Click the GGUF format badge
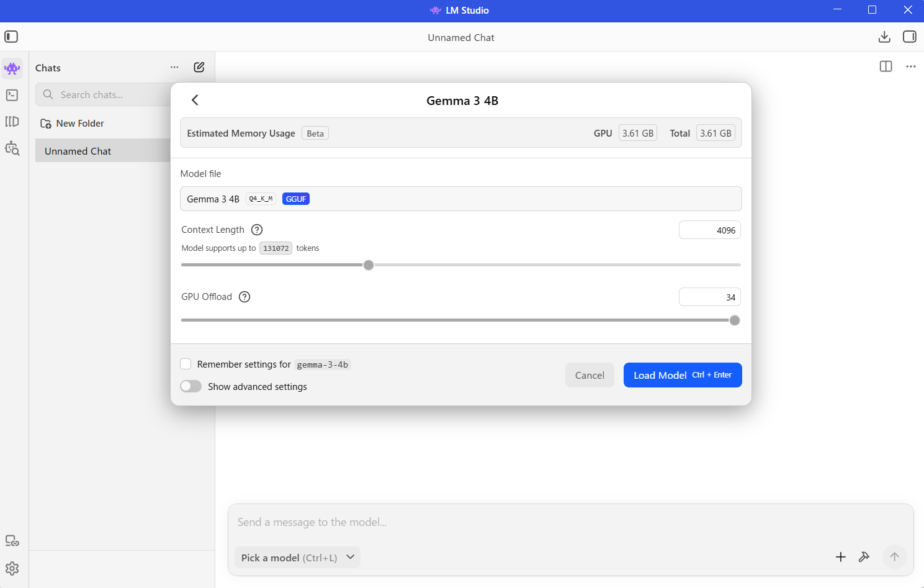 (x=296, y=199)
